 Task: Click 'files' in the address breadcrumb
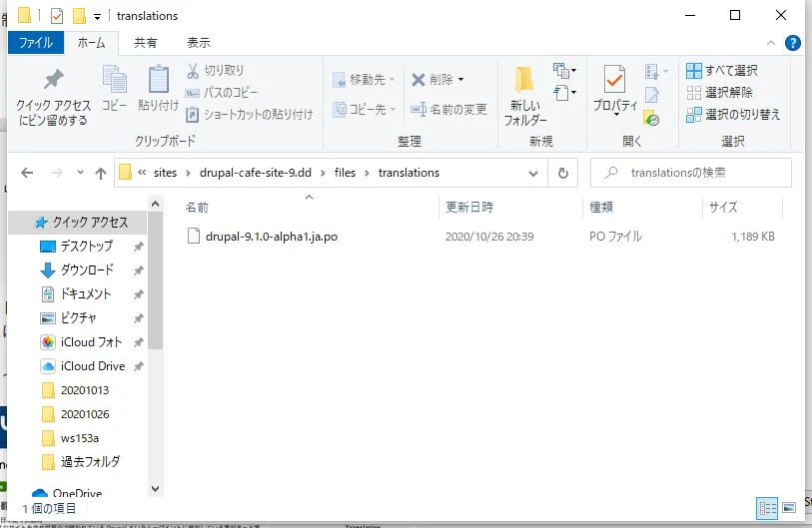pyautogui.click(x=345, y=173)
